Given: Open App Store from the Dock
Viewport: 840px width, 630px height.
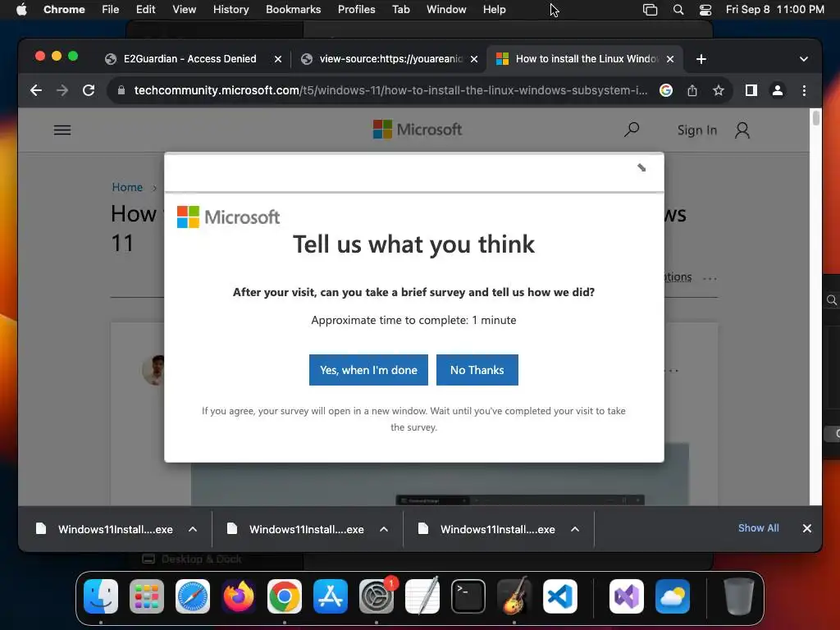Looking at the screenshot, I should point(330,596).
